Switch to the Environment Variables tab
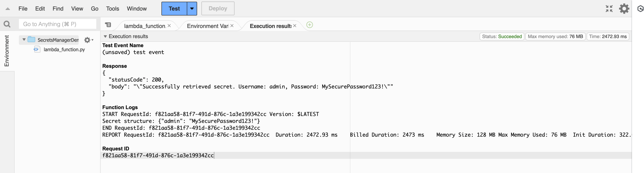This screenshot has width=644, height=173. click(207, 26)
